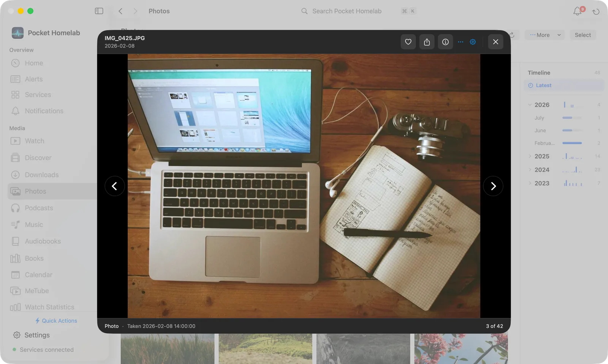Open viewer settings gear icon
Viewport: 608px width, 364px height.
tap(473, 42)
